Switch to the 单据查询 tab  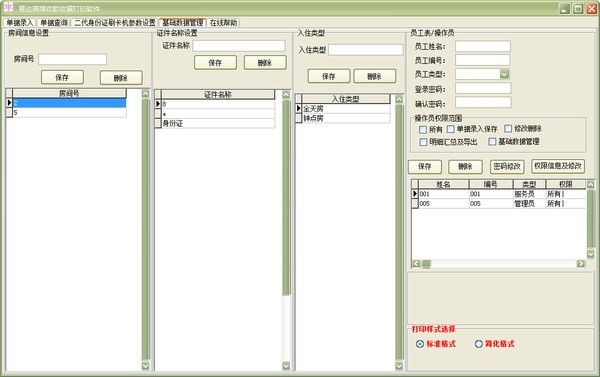coord(54,23)
